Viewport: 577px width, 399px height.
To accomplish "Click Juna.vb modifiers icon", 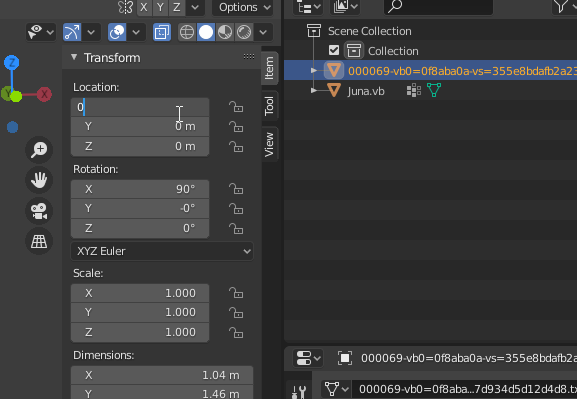I will pos(414,90).
